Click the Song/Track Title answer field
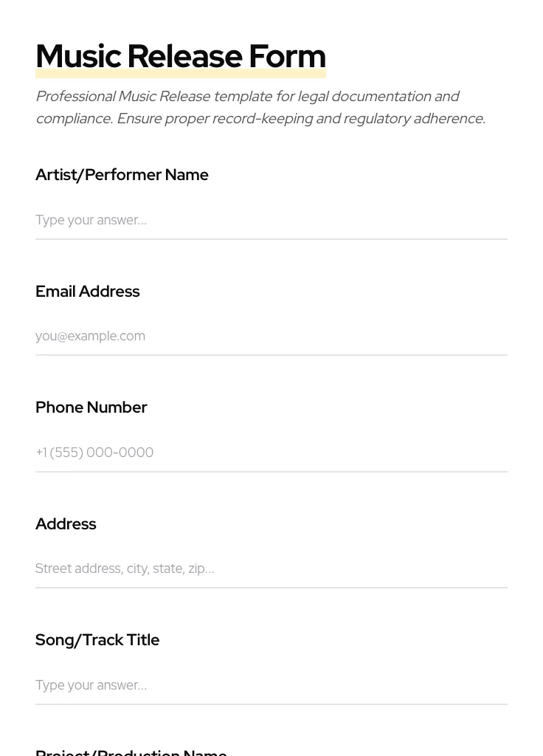The height and width of the screenshot is (756, 543). click(271, 685)
